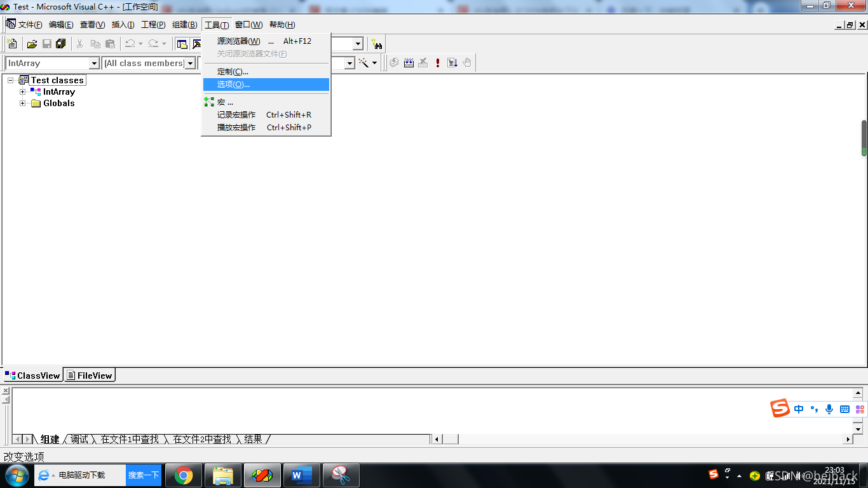Viewport: 868px width, 488px height.
Task: Open Word from the taskbar
Action: (x=302, y=475)
